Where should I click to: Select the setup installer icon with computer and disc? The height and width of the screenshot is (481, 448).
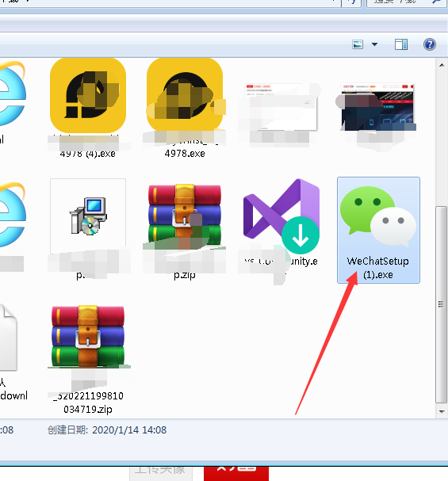88,216
